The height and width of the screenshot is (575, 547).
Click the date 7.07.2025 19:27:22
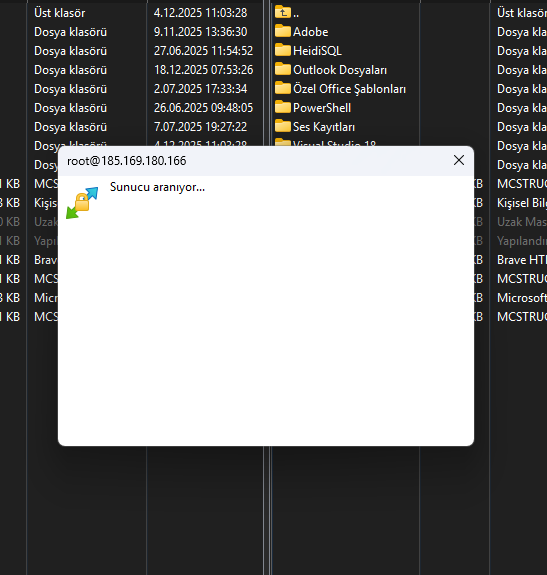tap(201, 127)
